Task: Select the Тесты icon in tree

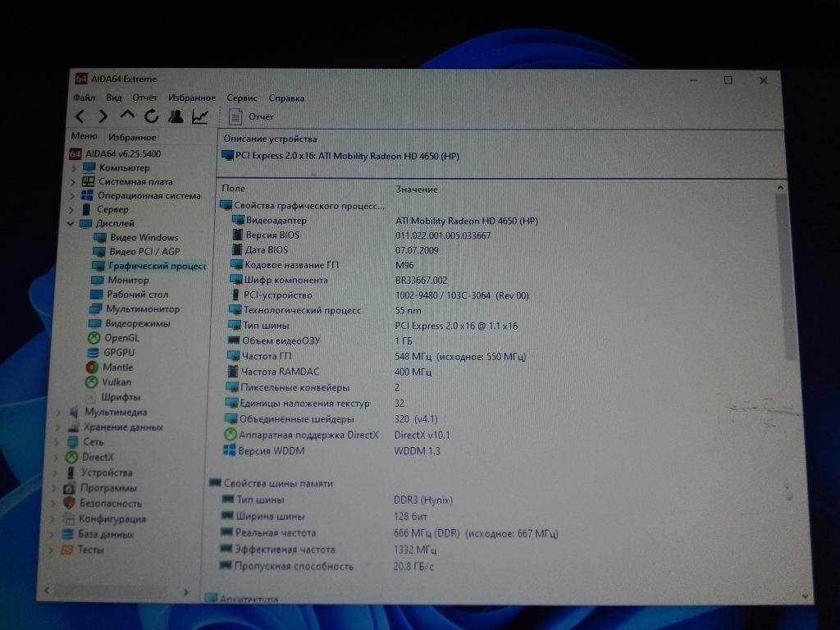Action: [66, 550]
